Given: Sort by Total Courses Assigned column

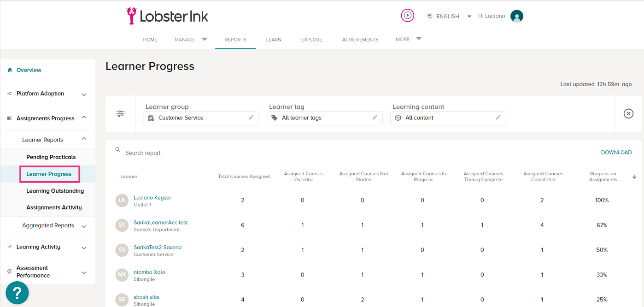Looking at the screenshot, I should click(244, 177).
